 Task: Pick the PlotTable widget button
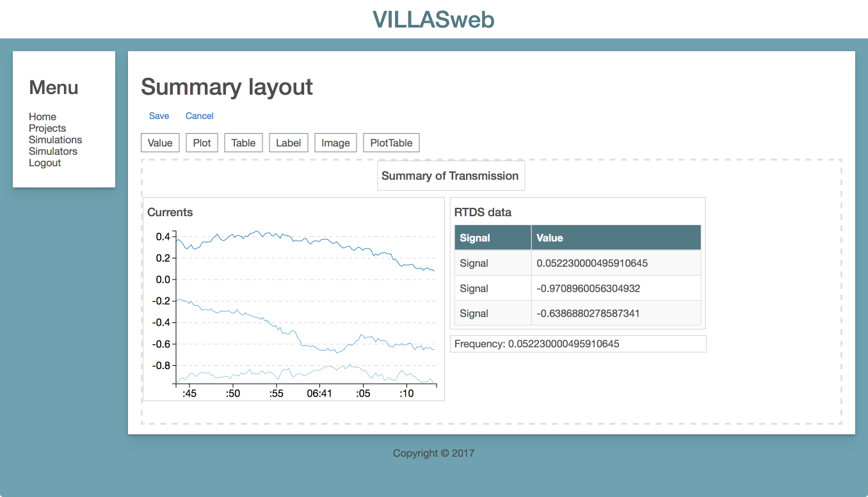click(x=391, y=143)
